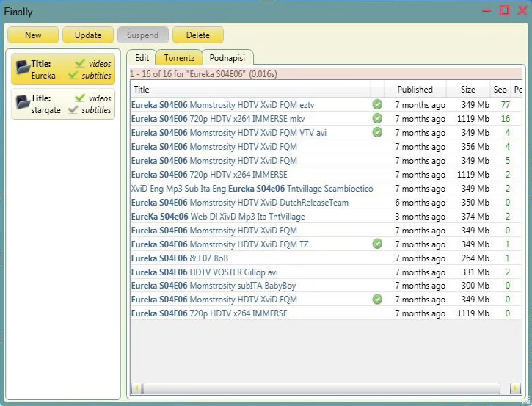Click the Suspend button
This screenshot has width=532, height=406.
click(x=143, y=35)
